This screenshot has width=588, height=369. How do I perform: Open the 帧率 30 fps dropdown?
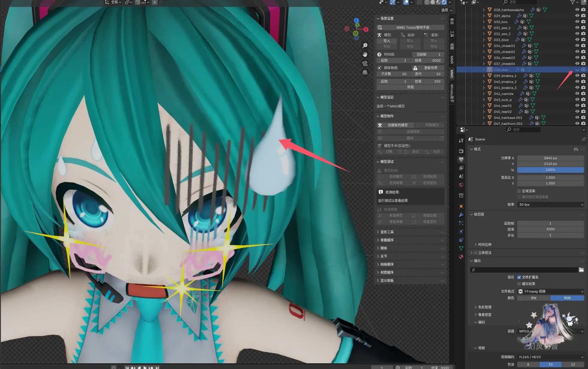tap(551, 205)
